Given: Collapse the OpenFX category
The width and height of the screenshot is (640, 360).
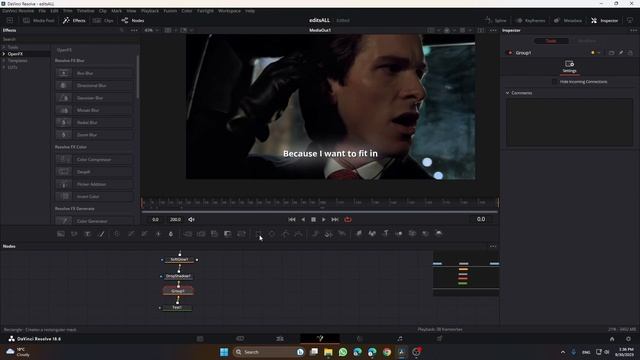Looking at the screenshot, I should (4, 54).
